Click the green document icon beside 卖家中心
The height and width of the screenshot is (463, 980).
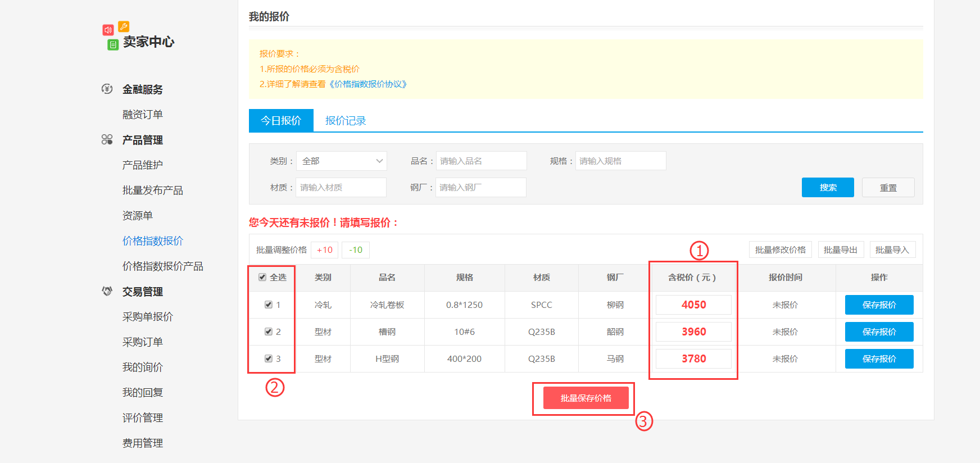pos(113,44)
